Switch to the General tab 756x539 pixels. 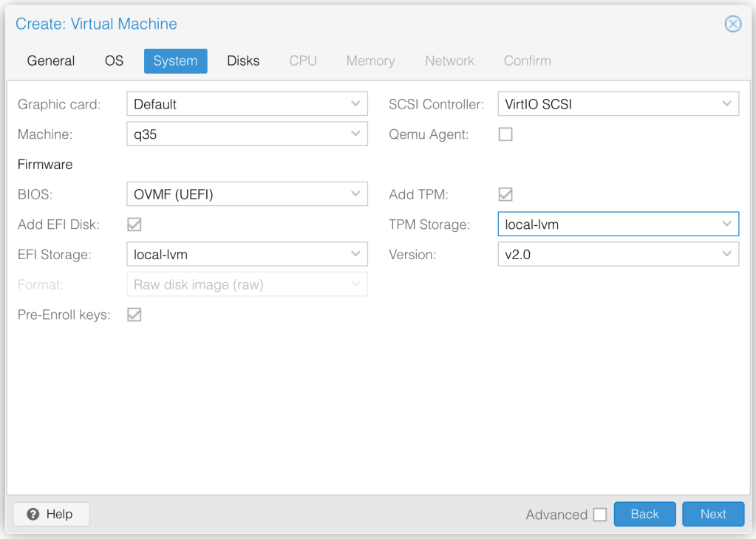pyautogui.click(x=51, y=61)
